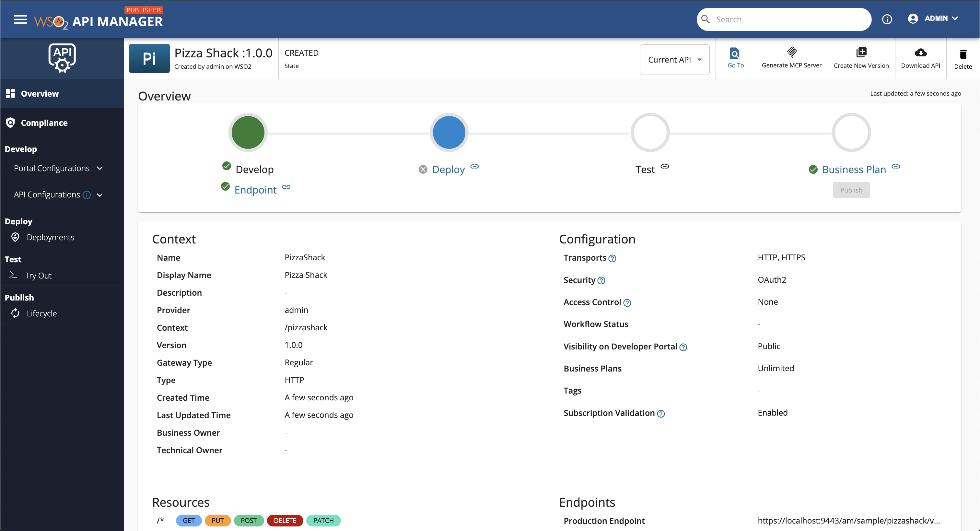The image size is (980, 531).
Task: Click the hamburger menu icon
Action: click(20, 19)
